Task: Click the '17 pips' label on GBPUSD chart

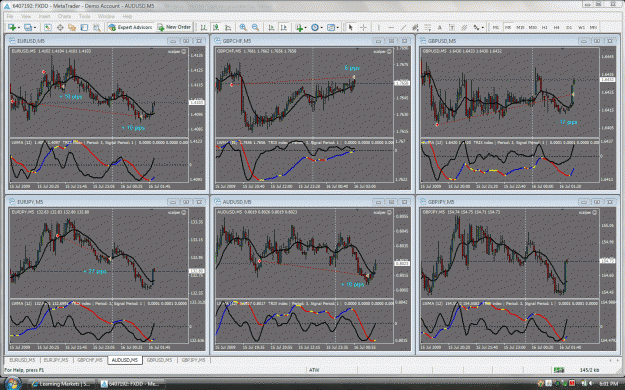Action: pos(568,122)
